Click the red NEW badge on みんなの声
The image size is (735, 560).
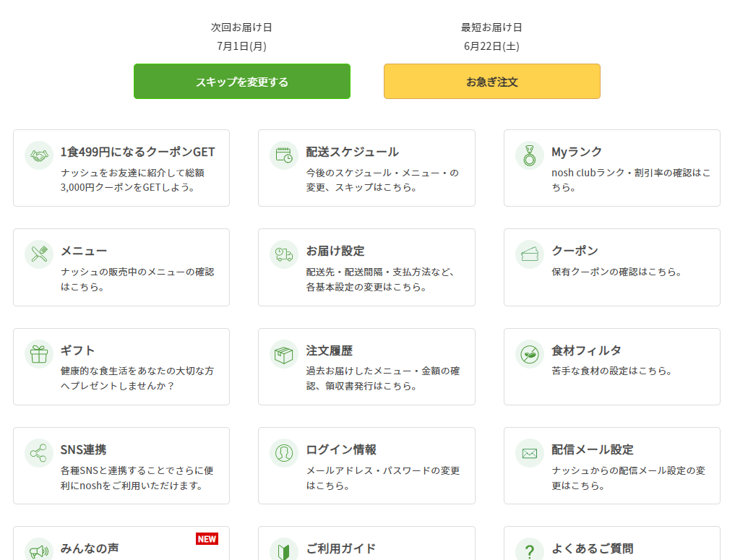pos(207,539)
